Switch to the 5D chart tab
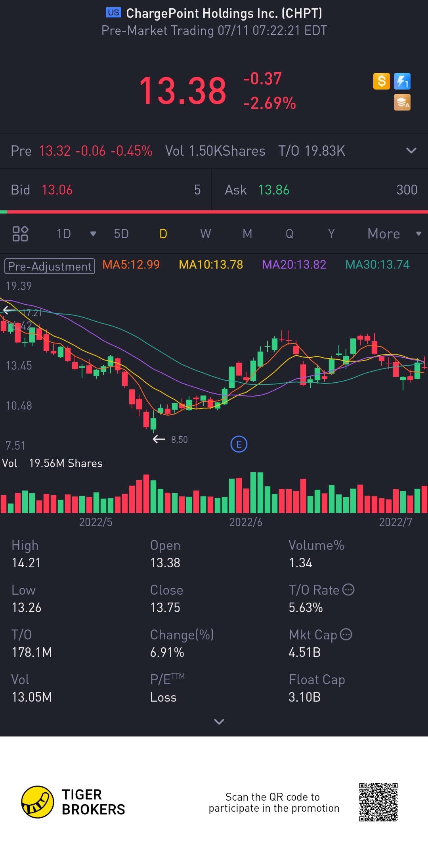The height and width of the screenshot is (868, 428). pyautogui.click(x=121, y=234)
